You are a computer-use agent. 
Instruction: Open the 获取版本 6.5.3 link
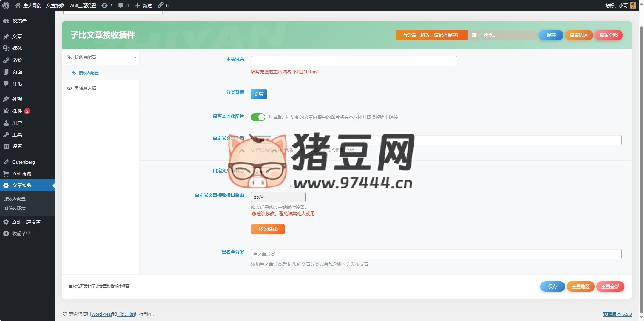[x=617, y=314]
